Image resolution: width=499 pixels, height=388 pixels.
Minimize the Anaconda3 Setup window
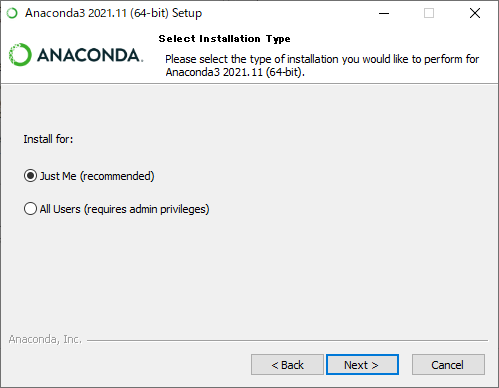click(x=384, y=13)
